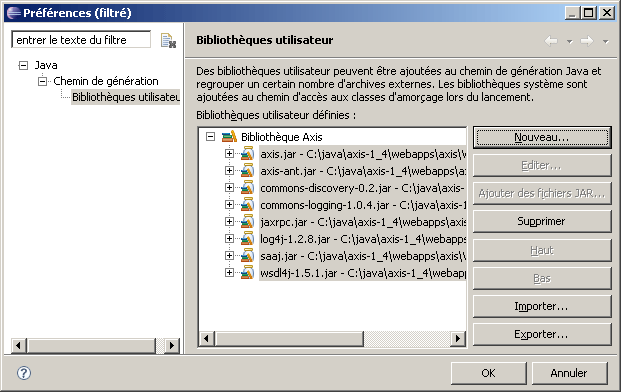Click the back navigation arrow icon
Image resolution: width=621 pixels, height=392 pixels.
(x=551, y=41)
